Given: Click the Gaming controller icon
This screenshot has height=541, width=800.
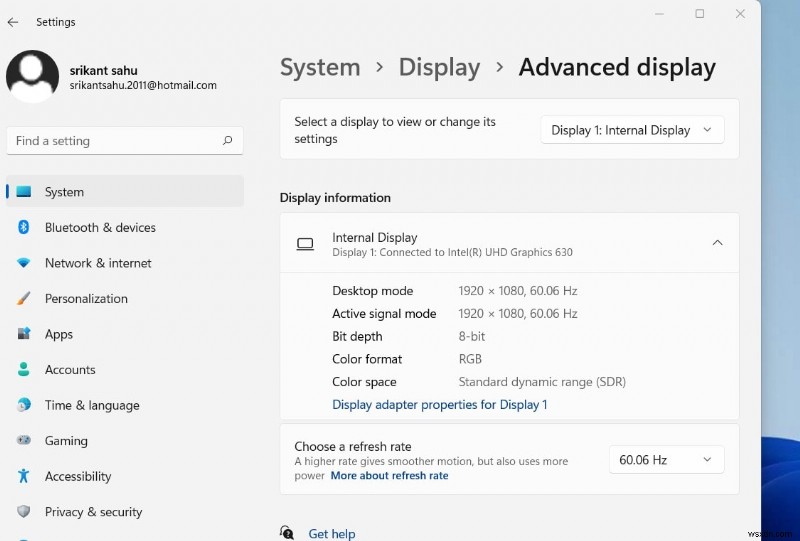Looking at the screenshot, I should point(24,441).
